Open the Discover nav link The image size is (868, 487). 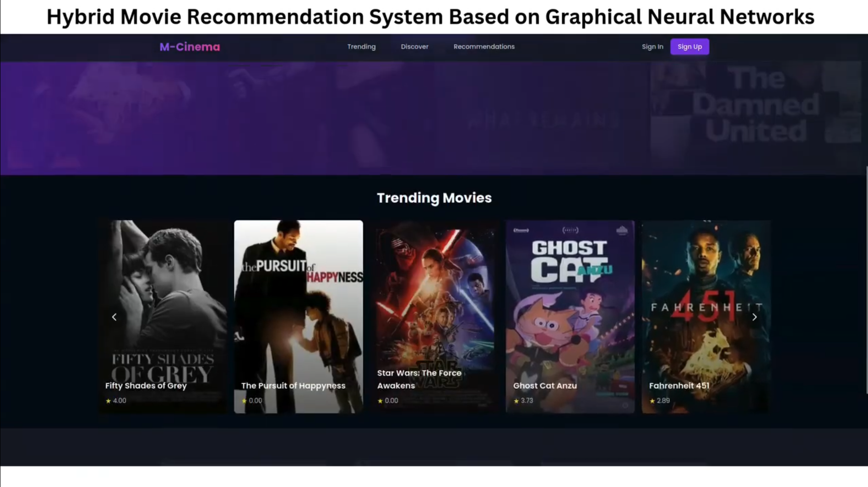pyautogui.click(x=415, y=47)
